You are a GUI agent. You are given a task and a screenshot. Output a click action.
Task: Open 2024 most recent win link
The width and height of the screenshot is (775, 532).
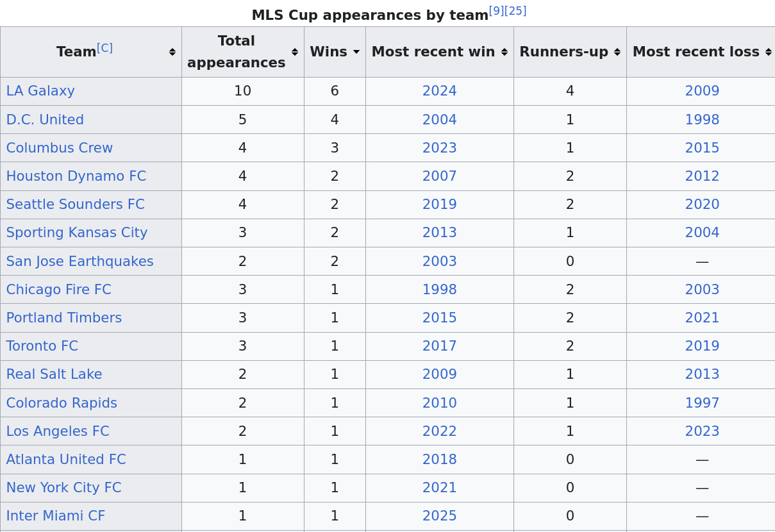coord(439,92)
